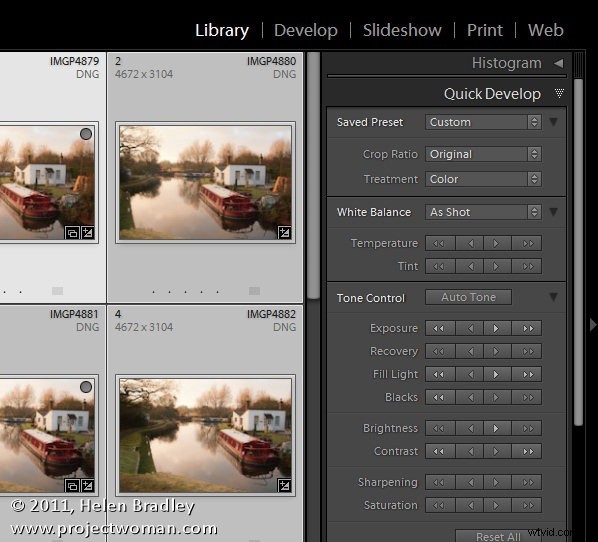Increase Exposure by a small step

(x=497, y=328)
